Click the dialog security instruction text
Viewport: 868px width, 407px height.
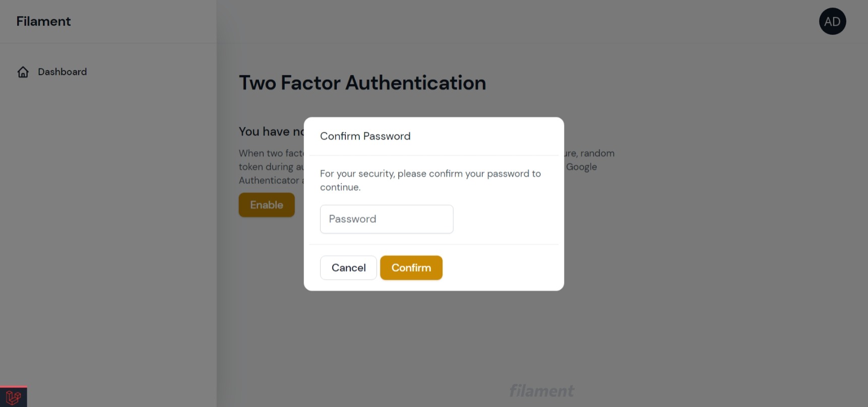(429, 180)
